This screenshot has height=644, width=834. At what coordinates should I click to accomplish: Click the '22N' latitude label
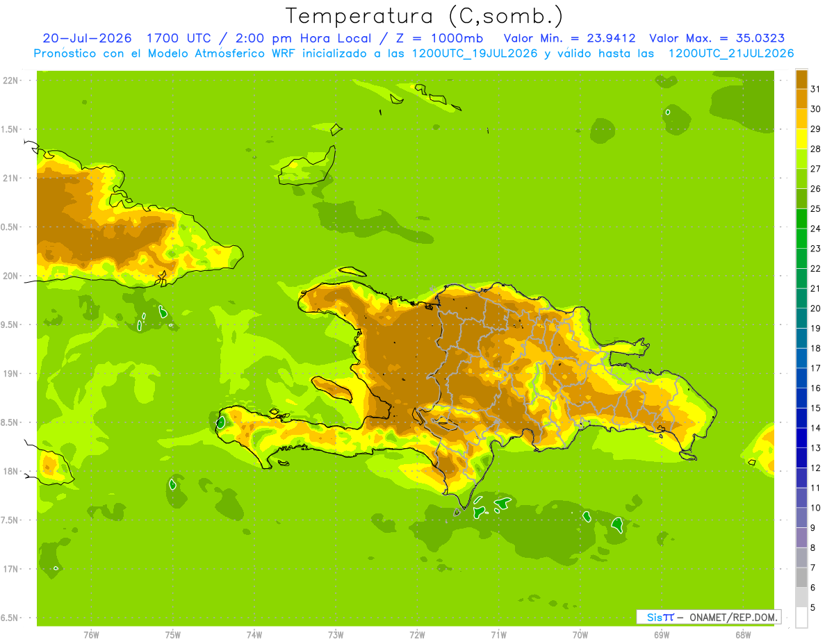coord(10,80)
